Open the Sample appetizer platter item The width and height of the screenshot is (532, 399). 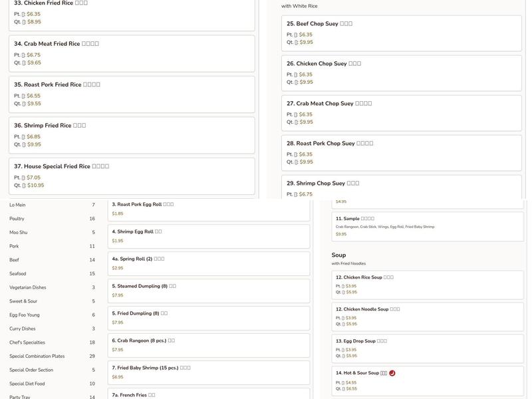[428, 226]
